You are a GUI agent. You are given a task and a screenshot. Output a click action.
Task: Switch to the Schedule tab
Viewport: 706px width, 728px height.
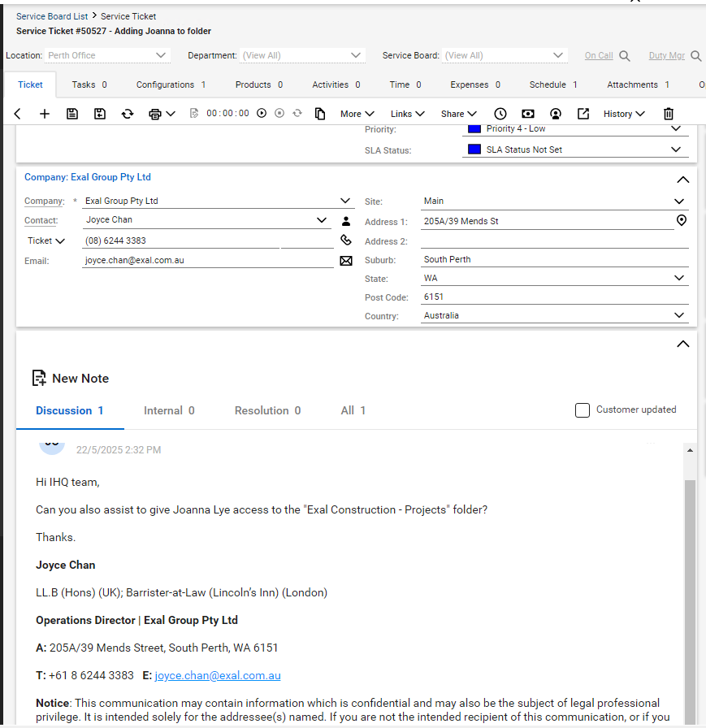(x=553, y=84)
